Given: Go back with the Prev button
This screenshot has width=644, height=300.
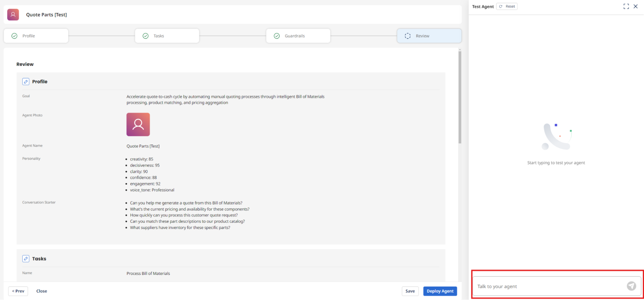Looking at the screenshot, I should [x=18, y=291].
